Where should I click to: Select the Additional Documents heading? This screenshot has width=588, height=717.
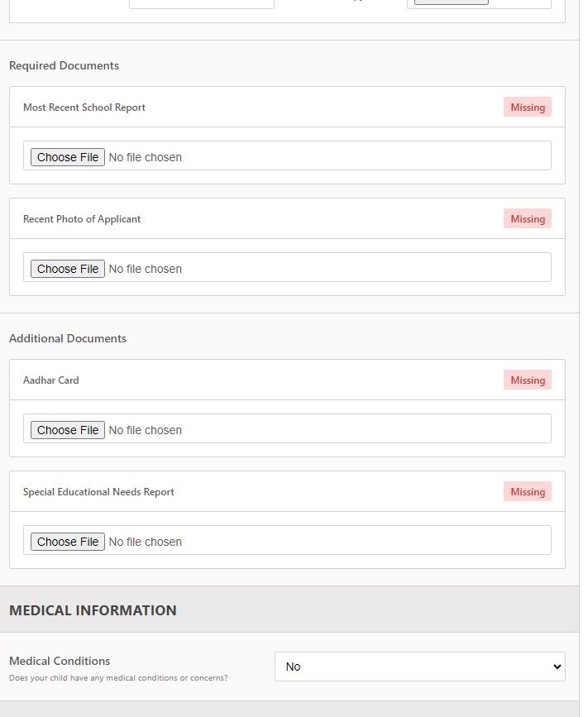point(68,338)
